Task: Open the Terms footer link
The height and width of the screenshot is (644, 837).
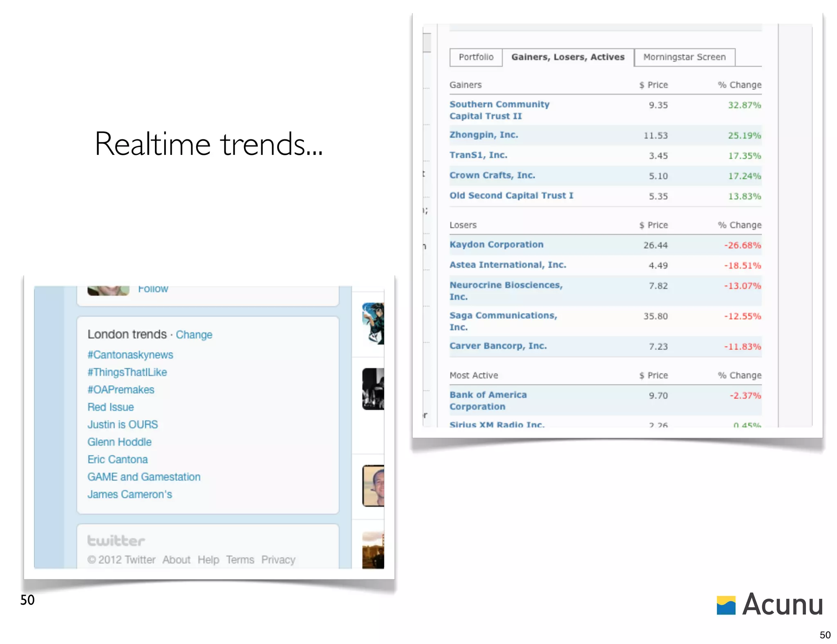Action: click(x=240, y=560)
